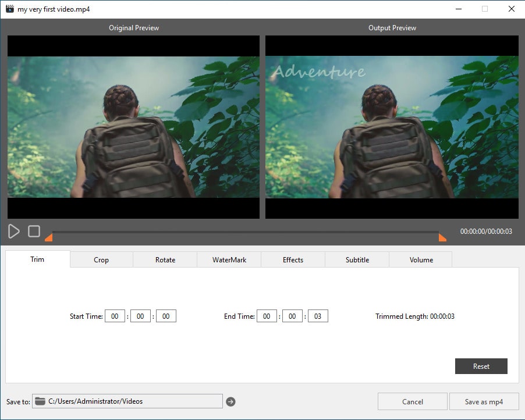This screenshot has height=420, width=525.
Task: Switch to the Crop tab
Action: point(101,259)
